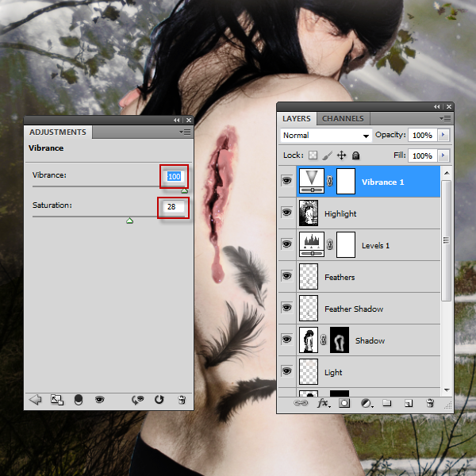This screenshot has height=476, width=476.
Task: Lock position move icon
Action: tap(341, 155)
